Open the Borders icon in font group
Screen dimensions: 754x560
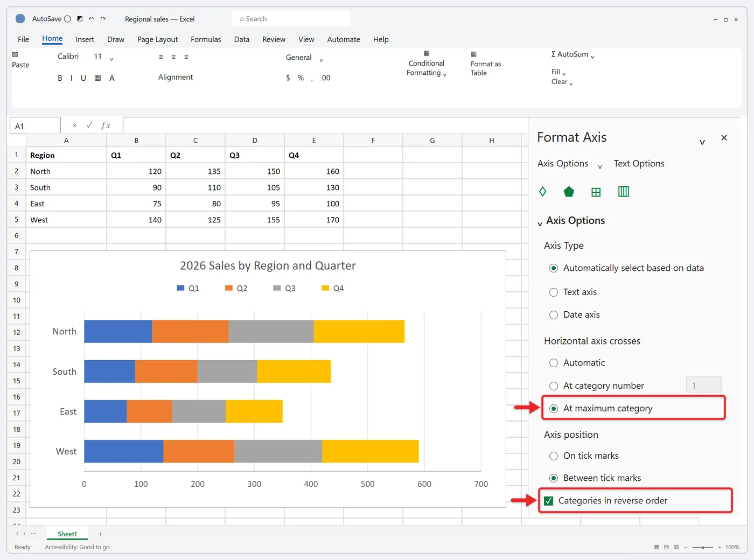97,78
